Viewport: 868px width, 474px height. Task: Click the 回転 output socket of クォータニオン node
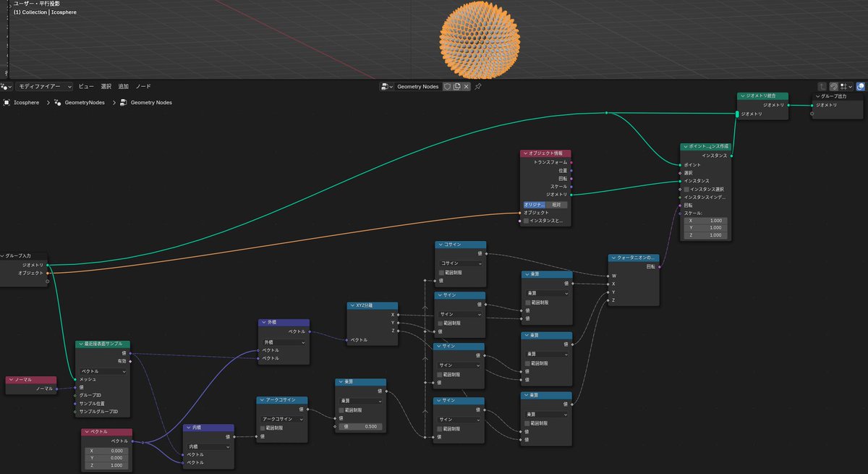click(659, 266)
